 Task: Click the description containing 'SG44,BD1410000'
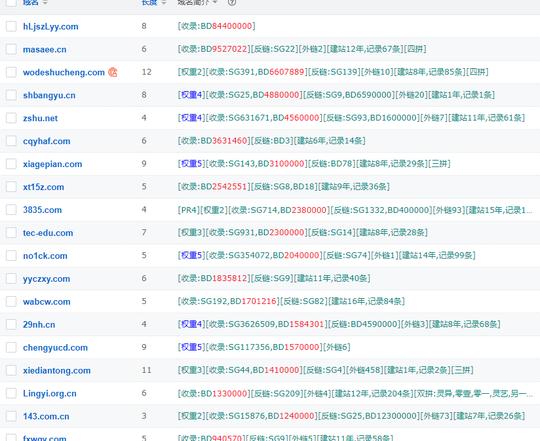pyautogui.click(x=326, y=370)
